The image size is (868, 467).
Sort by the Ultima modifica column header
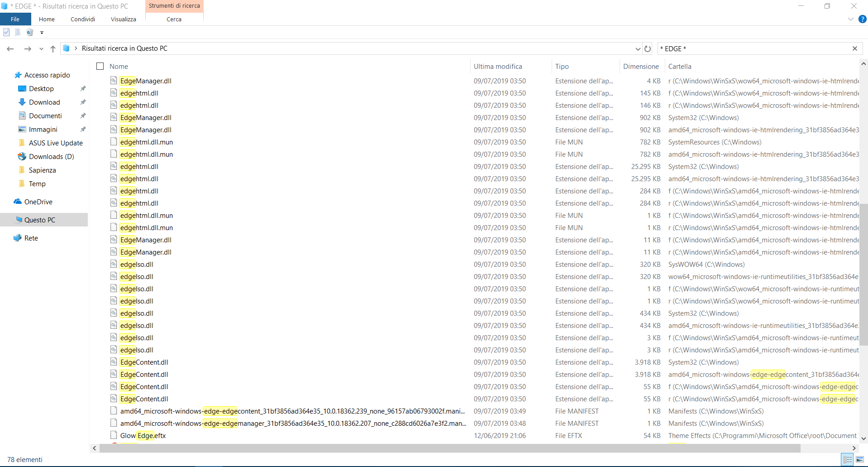(498, 66)
